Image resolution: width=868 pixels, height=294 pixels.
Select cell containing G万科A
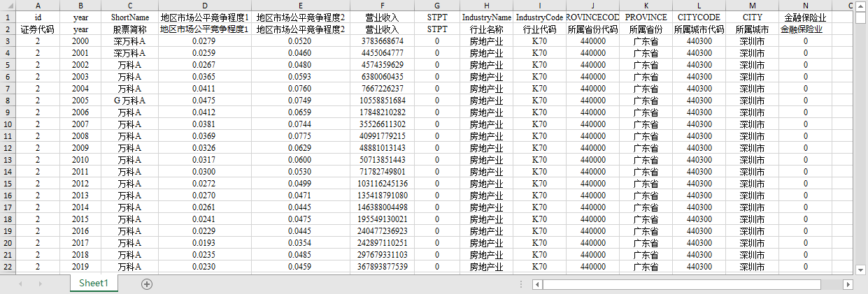coord(129,100)
